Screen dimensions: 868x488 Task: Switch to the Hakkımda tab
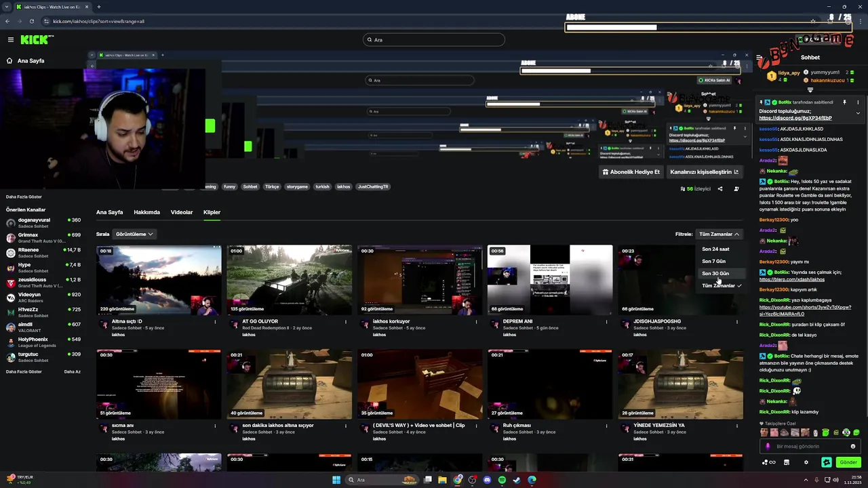[146, 212]
